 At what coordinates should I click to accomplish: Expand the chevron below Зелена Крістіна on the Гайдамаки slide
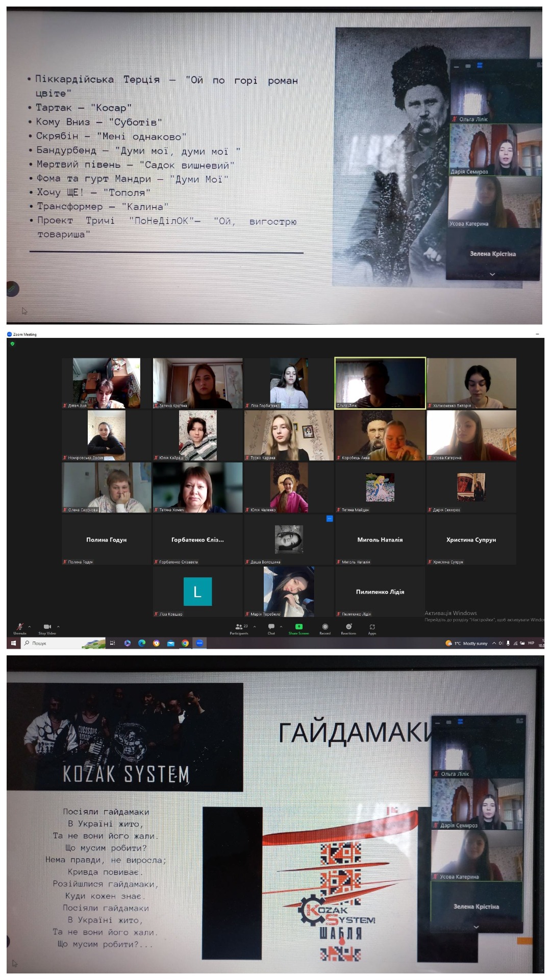(x=476, y=927)
